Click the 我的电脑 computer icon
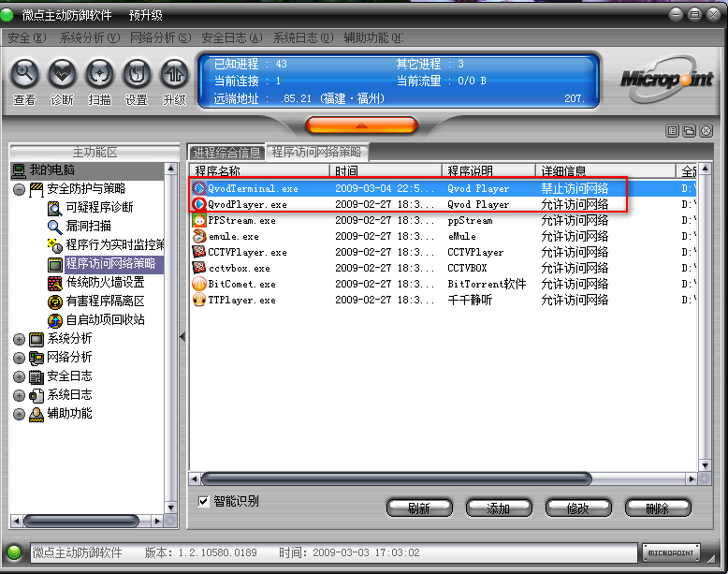 (x=19, y=170)
